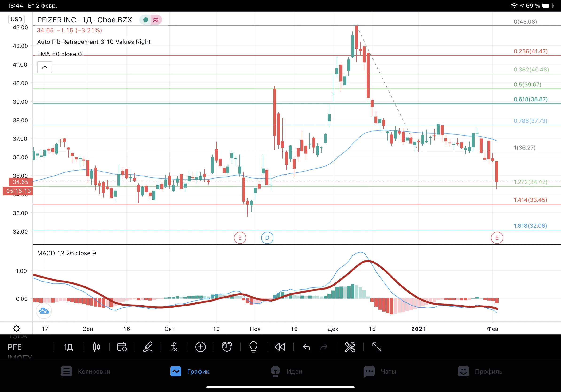The image size is (561, 392).
Task: Tap the green market status dot
Action: click(146, 20)
